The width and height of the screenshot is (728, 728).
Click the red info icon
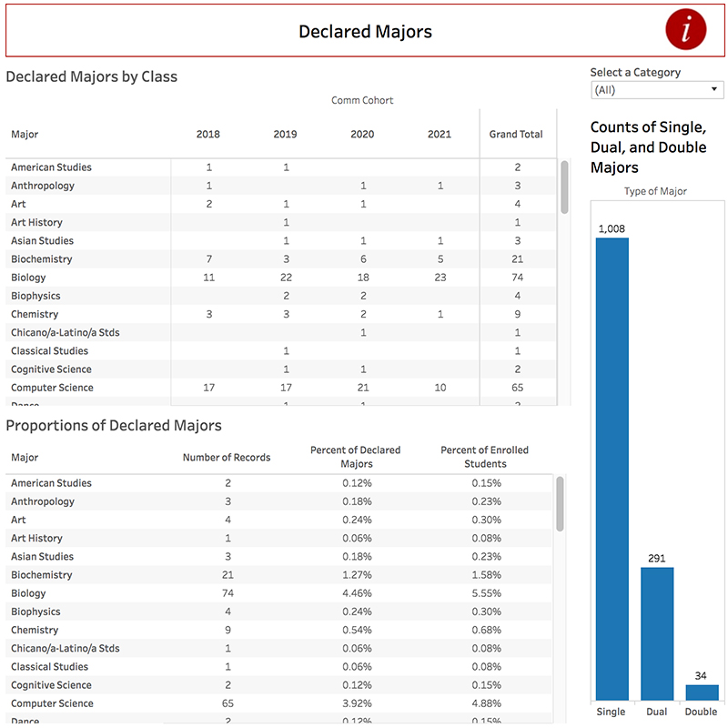pyautogui.click(x=684, y=30)
